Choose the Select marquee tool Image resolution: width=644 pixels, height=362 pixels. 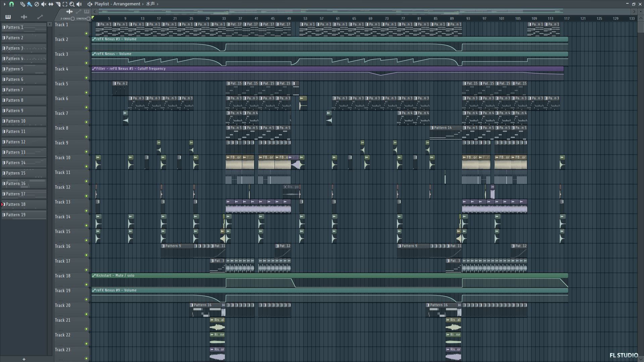[65, 4]
